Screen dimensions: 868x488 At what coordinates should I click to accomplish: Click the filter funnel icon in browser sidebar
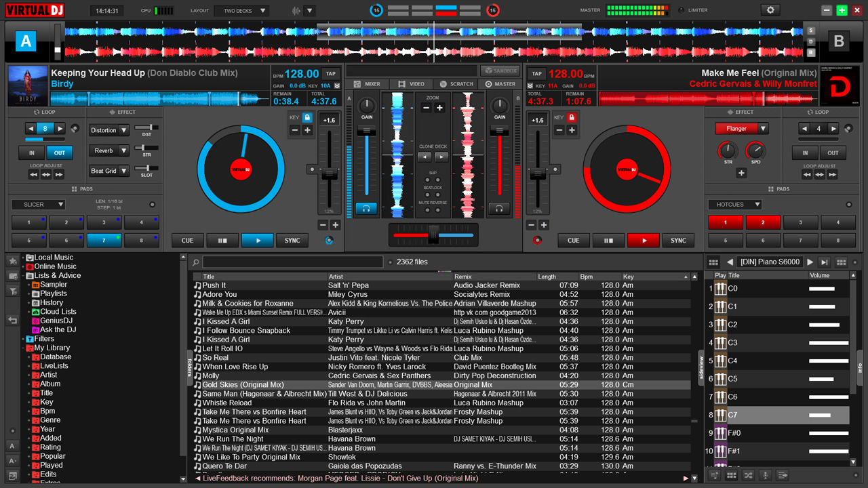(x=12, y=291)
